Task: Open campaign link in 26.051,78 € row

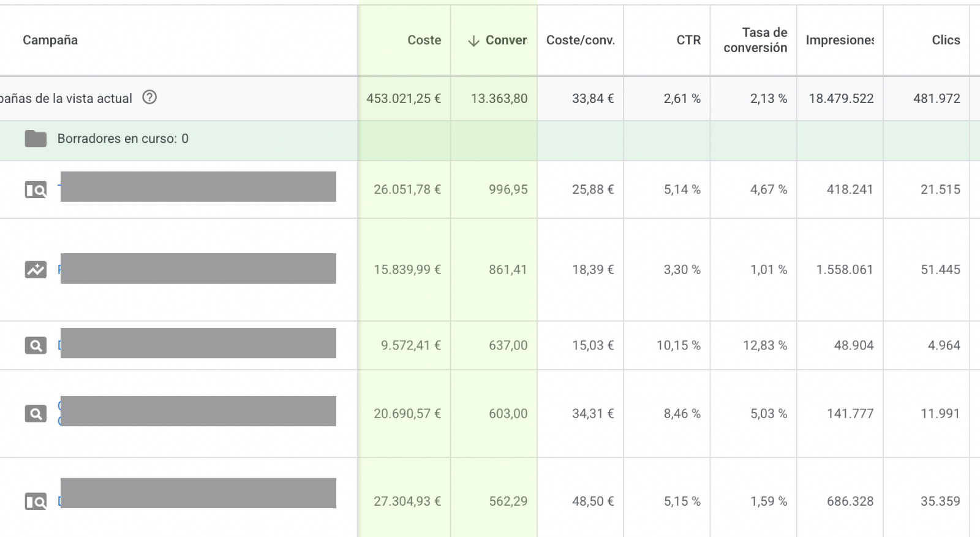Action: point(198,186)
